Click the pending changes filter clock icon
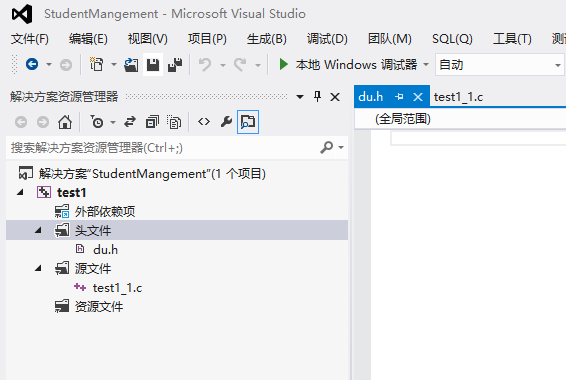This screenshot has width=566, height=380. [97, 122]
